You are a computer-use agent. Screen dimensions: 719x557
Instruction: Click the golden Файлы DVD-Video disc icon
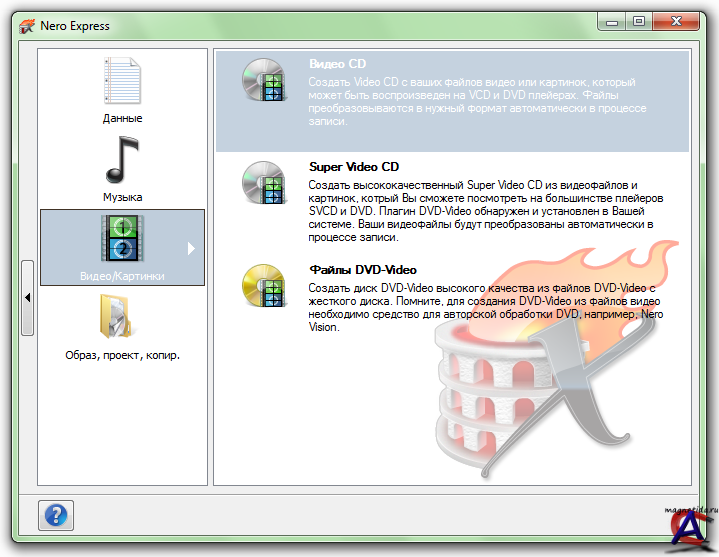[263, 288]
